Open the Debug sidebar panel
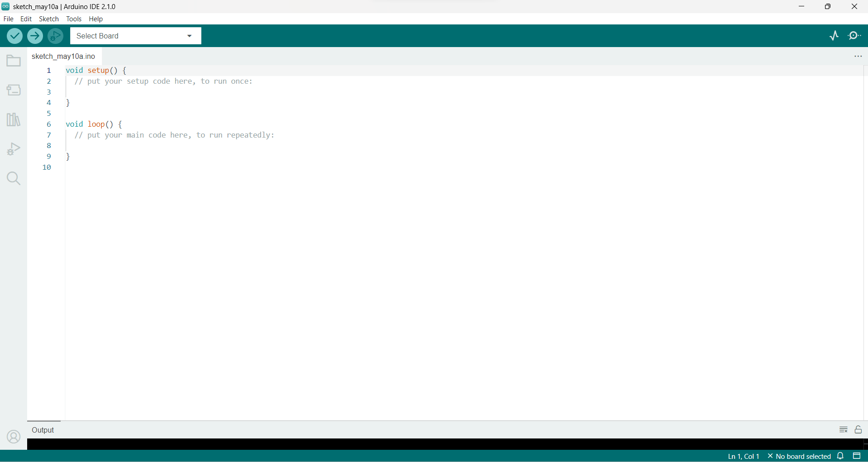 coord(14,149)
